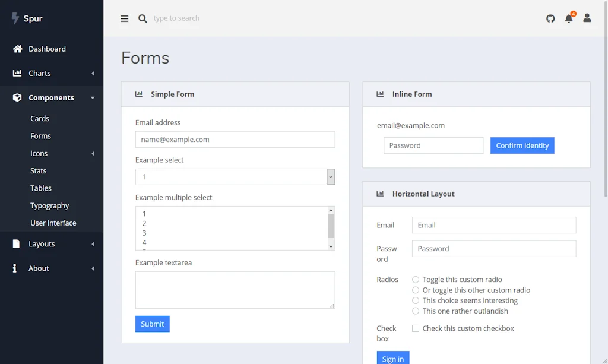This screenshot has height=364, width=608.
Task: Click the chart icon on Simple Form header
Action: point(138,94)
